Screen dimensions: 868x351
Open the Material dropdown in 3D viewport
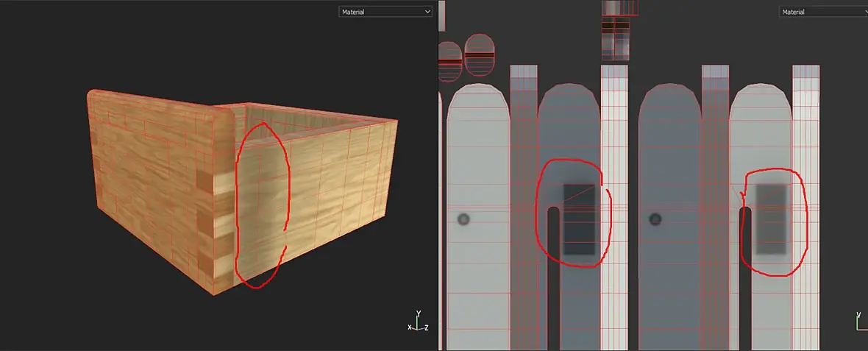(385, 12)
